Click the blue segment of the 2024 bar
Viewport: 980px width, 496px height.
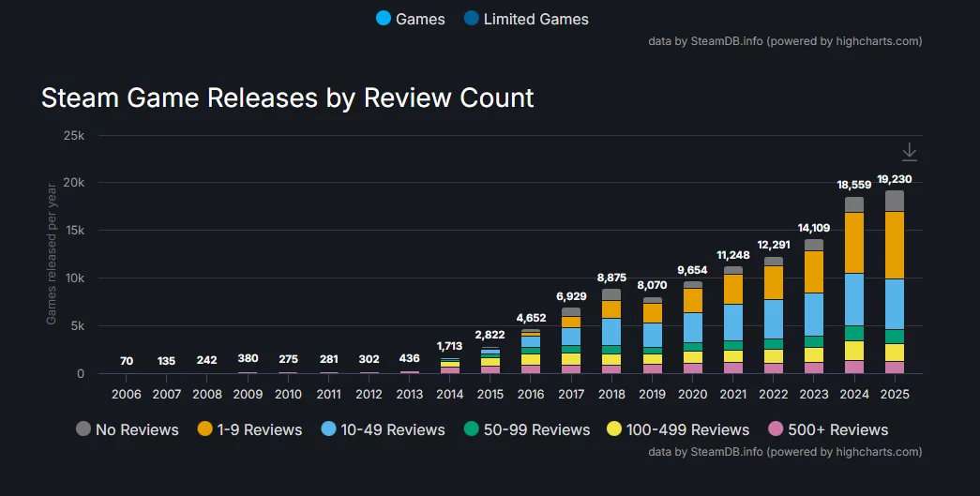click(x=854, y=299)
